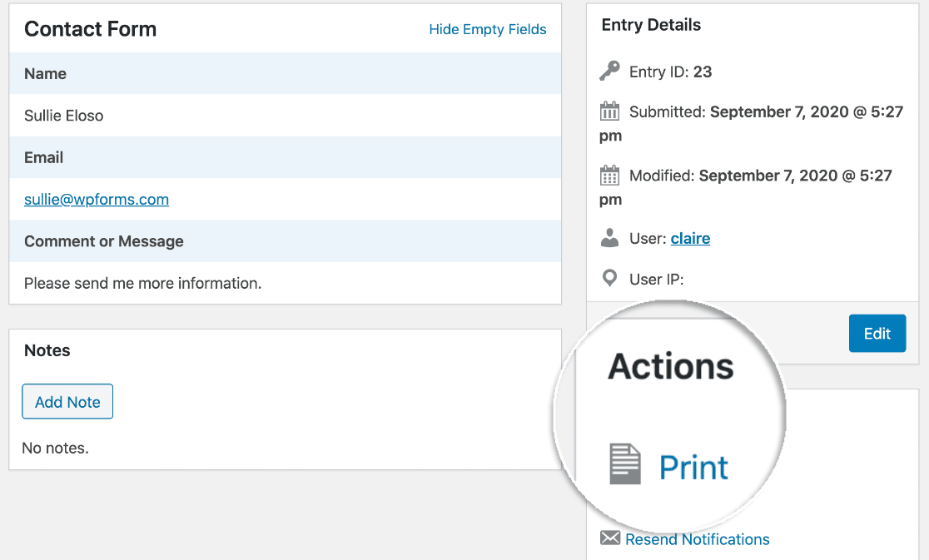Open the claire user profile link
The height and width of the screenshot is (560, 929).
tap(690, 239)
